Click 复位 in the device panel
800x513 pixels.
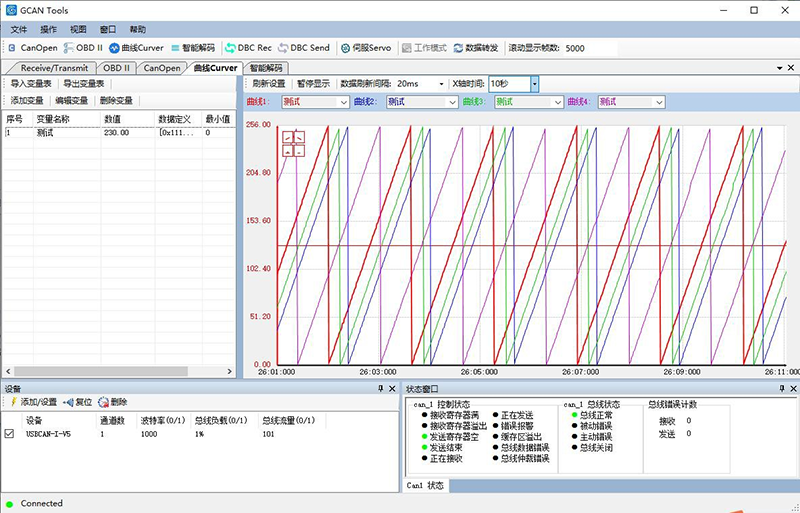pyautogui.click(x=78, y=401)
